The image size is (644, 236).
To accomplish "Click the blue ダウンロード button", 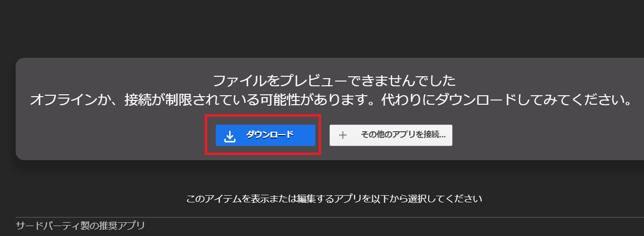I will coord(266,135).
